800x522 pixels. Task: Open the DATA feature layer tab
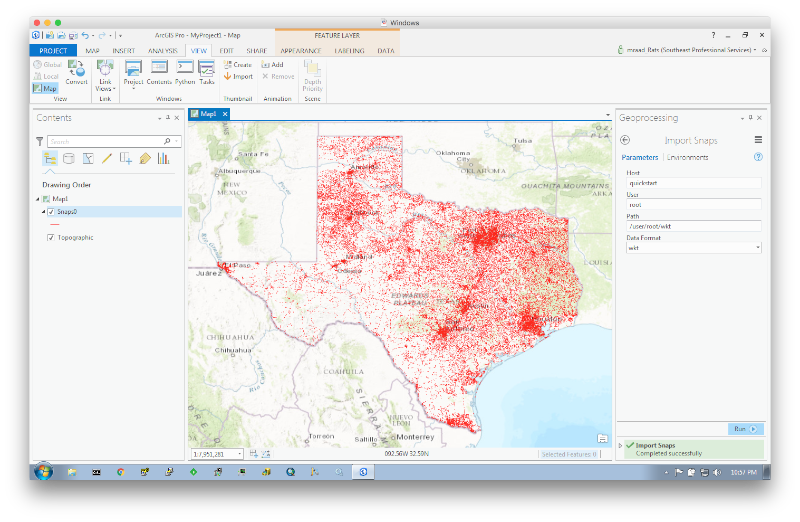coord(386,51)
